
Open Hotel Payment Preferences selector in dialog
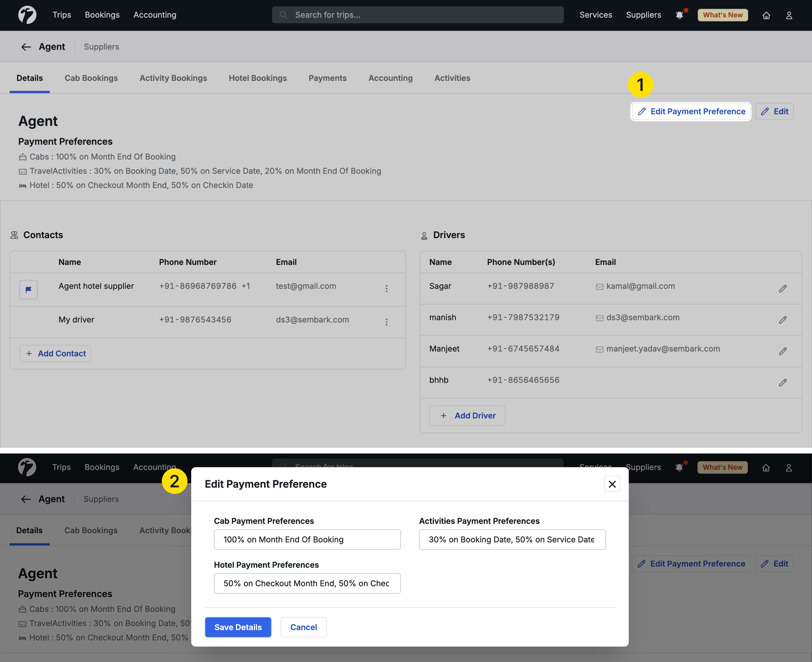(x=307, y=583)
